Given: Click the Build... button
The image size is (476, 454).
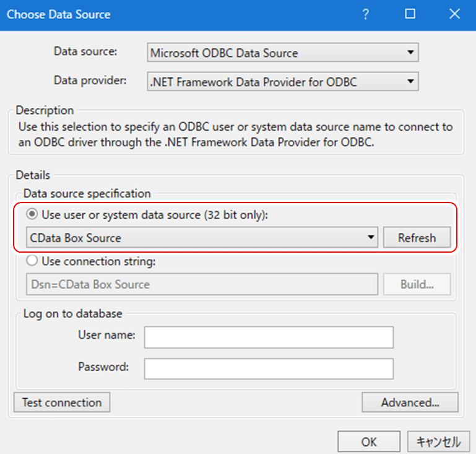Looking at the screenshot, I should (417, 284).
